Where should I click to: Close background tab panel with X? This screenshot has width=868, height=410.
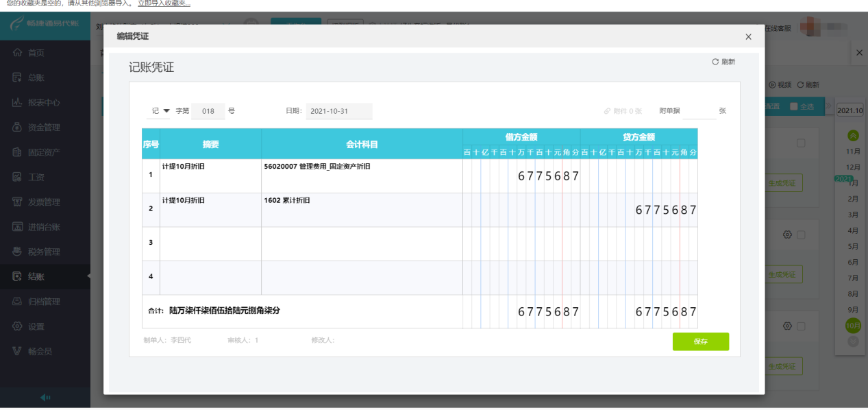coord(860,52)
